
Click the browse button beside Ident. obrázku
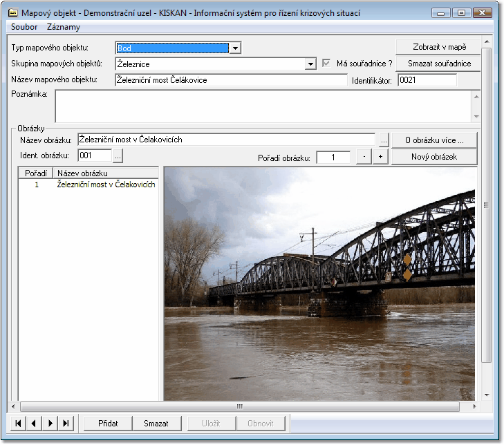(x=118, y=156)
